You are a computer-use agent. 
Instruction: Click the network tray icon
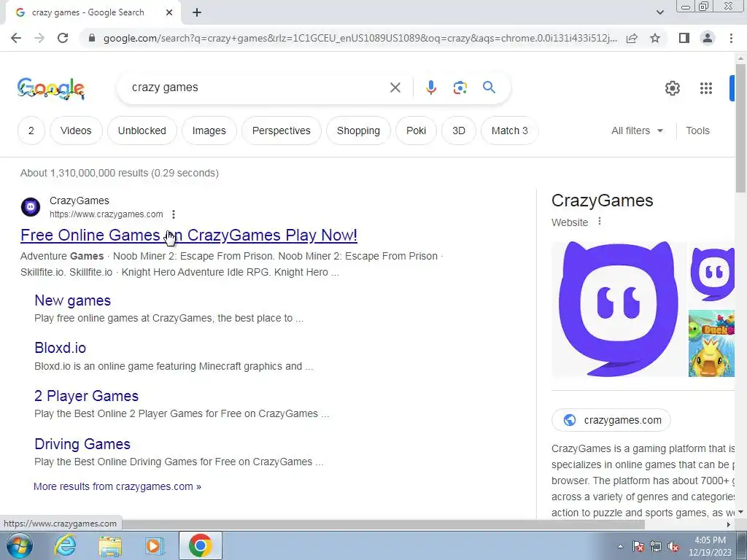pyautogui.click(x=656, y=546)
